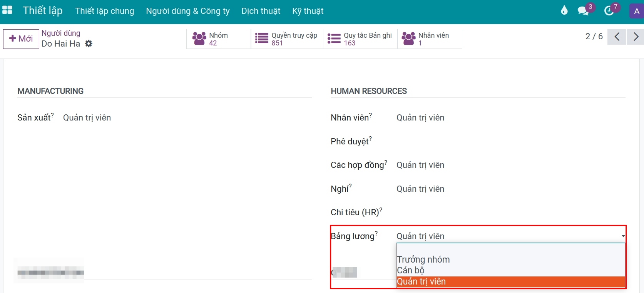
Task: Select the blank option in Bảng lương list
Action: click(x=511, y=249)
